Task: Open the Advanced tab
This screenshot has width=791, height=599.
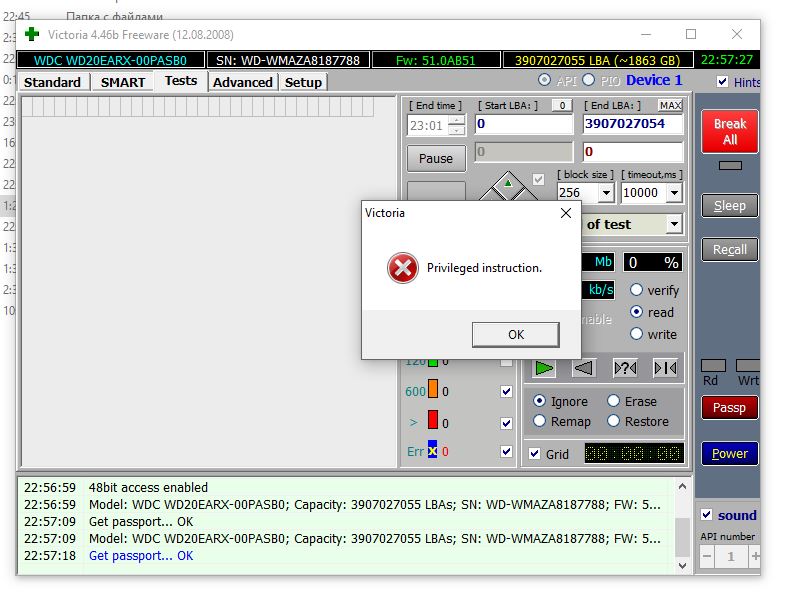Action: tap(243, 82)
